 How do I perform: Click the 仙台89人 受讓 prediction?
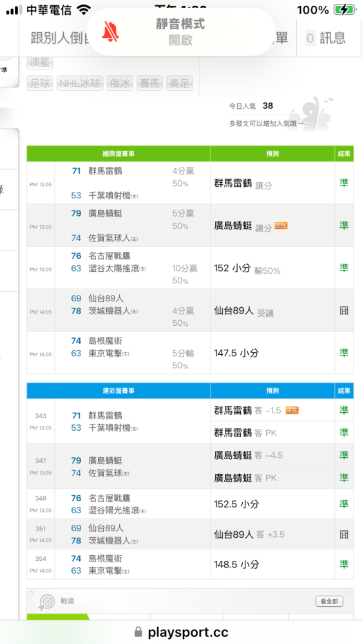243,312
